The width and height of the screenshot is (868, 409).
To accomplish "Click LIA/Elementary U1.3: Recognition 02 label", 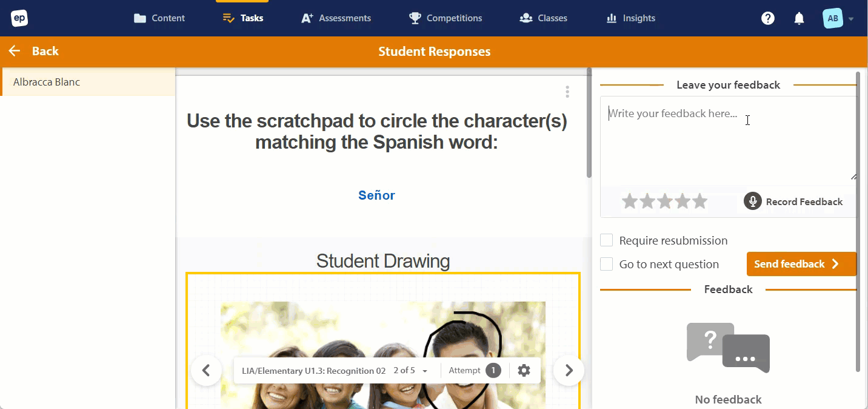I will pos(313,370).
